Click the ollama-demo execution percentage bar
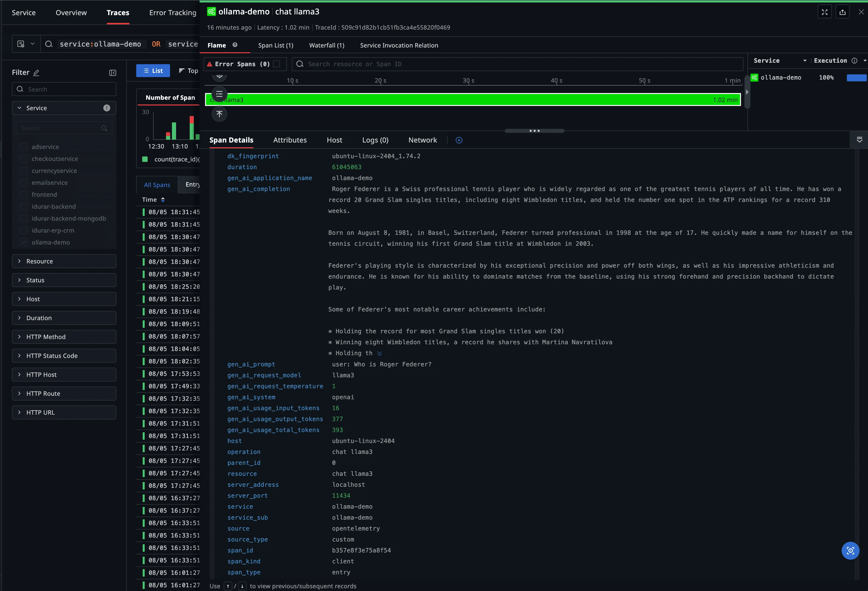868x591 pixels. point(856,78)
